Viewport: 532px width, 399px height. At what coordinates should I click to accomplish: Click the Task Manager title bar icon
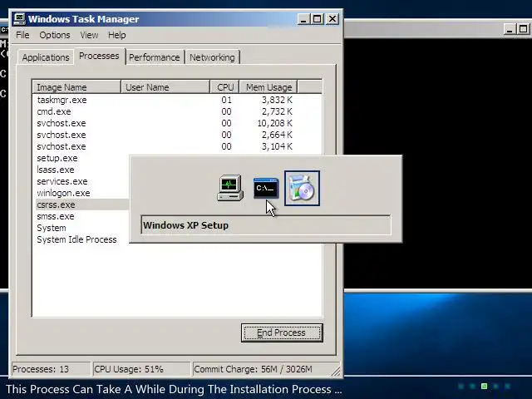click(19, 19)
